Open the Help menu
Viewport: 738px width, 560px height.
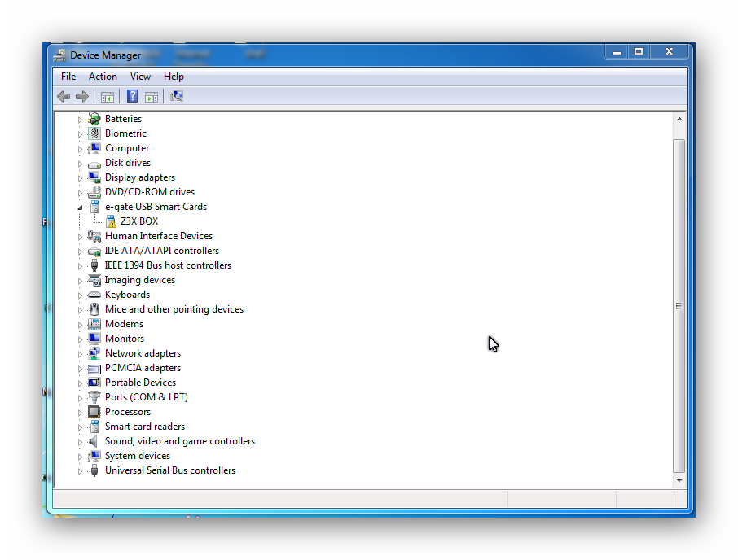coord(174,77)
